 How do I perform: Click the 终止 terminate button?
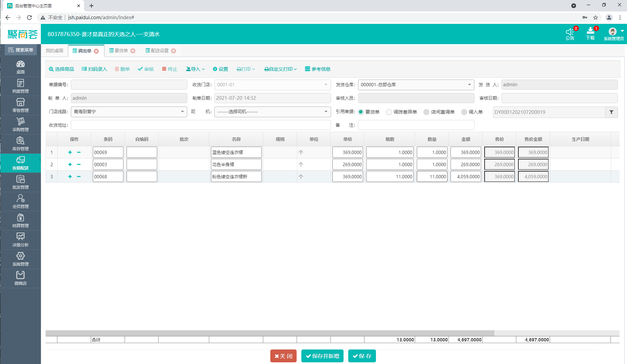coord(170,69)
